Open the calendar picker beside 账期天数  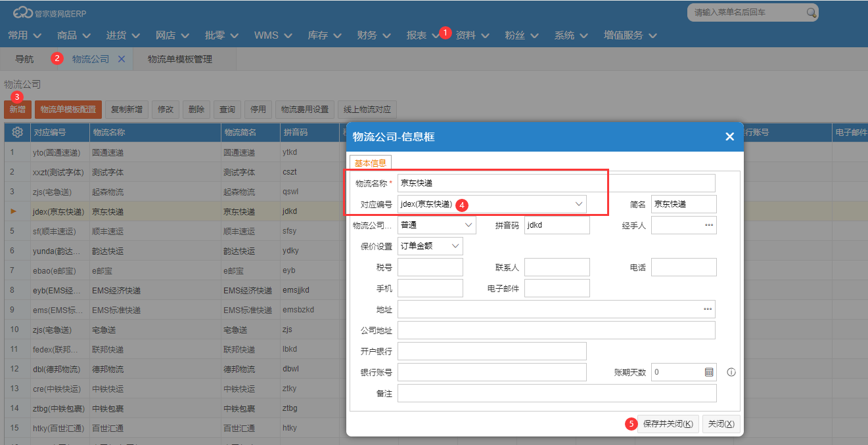pyautogui.click(x=709, y=372)
